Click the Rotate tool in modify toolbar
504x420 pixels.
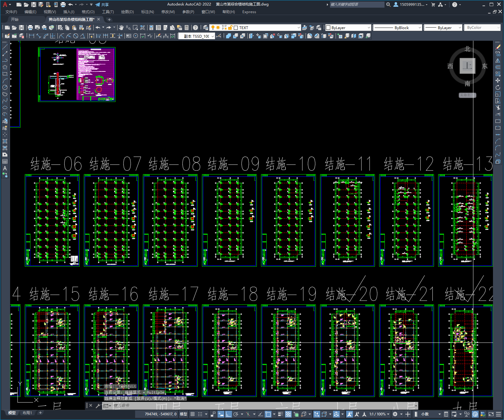[x=498, y=87]
